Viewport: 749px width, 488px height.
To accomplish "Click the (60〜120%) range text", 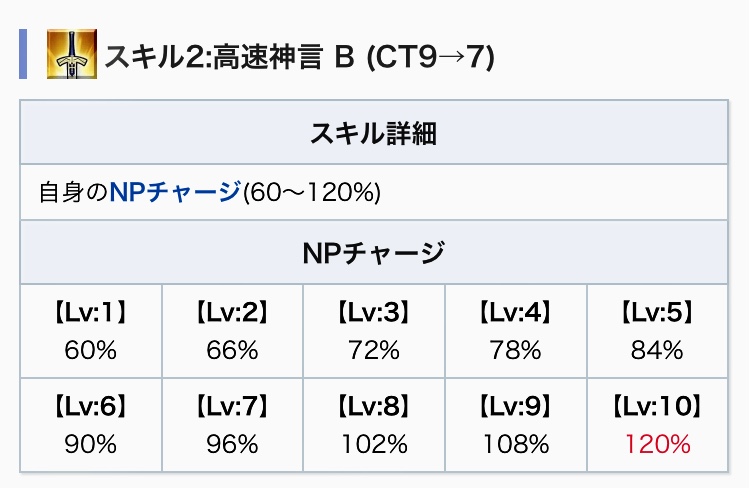I will pyautogui.click(x=312, y=192).
